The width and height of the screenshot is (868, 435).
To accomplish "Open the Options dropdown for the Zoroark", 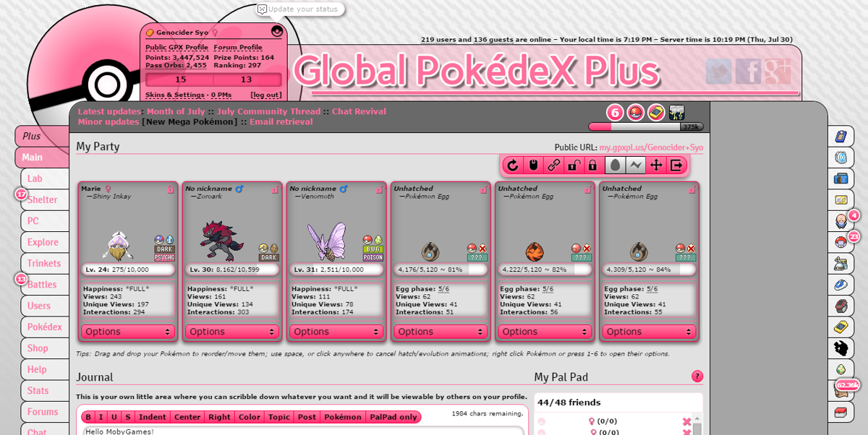I will 231,332.
